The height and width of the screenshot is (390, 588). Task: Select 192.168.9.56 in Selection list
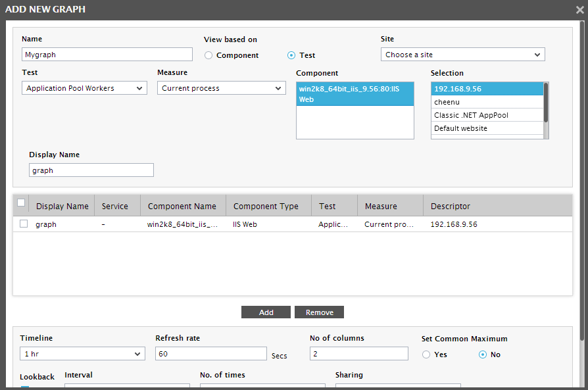click(487, 89)
